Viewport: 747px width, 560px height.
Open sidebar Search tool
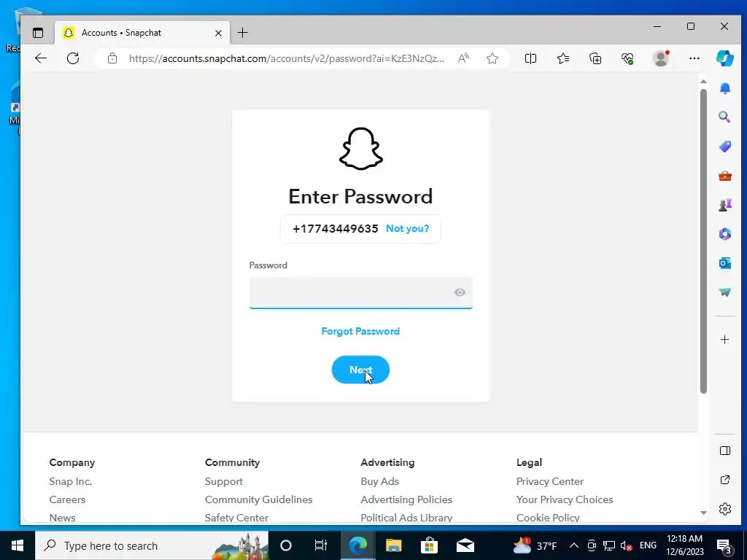point(724,117)
